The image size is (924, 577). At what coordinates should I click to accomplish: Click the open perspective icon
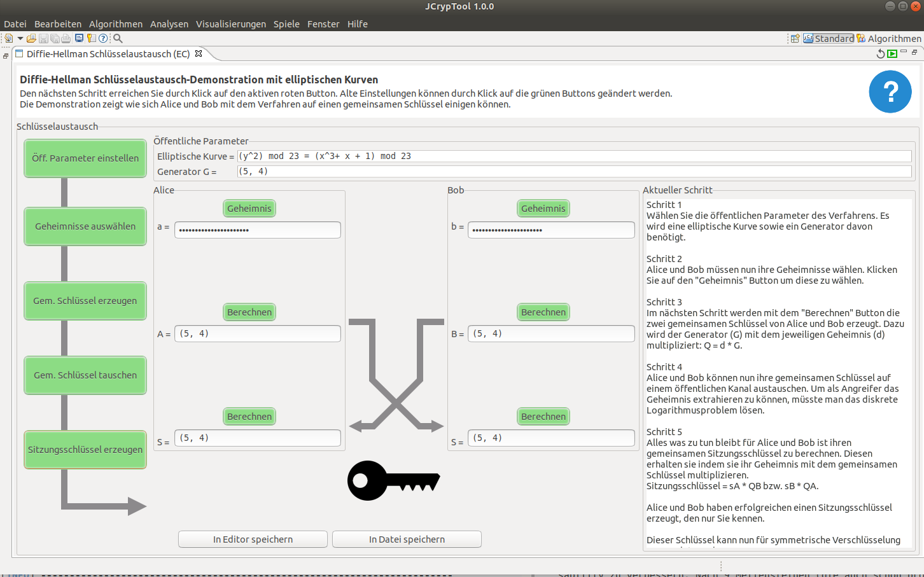click(795, 38)
